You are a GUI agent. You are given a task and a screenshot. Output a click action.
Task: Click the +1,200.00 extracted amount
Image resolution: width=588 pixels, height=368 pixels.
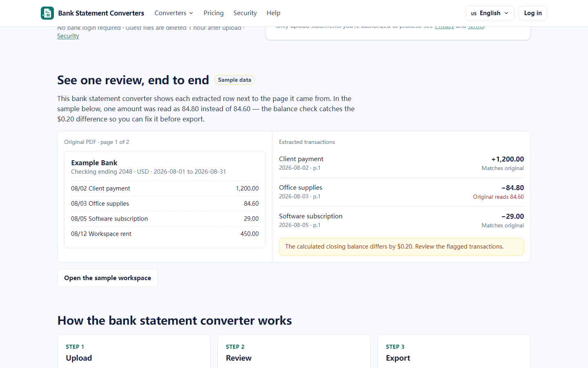pyautogui.click(x=508, y=159)
